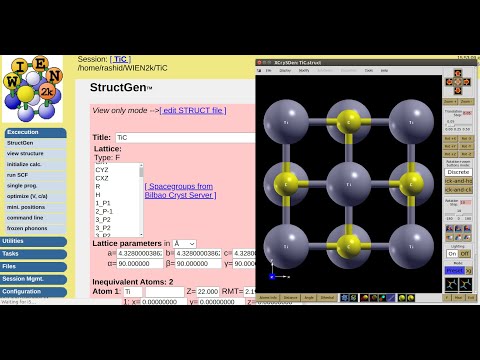Viewport: 480px width, 360px height.
Task: Open the Help menu in XCrySDen
Action: coord(384,71)
